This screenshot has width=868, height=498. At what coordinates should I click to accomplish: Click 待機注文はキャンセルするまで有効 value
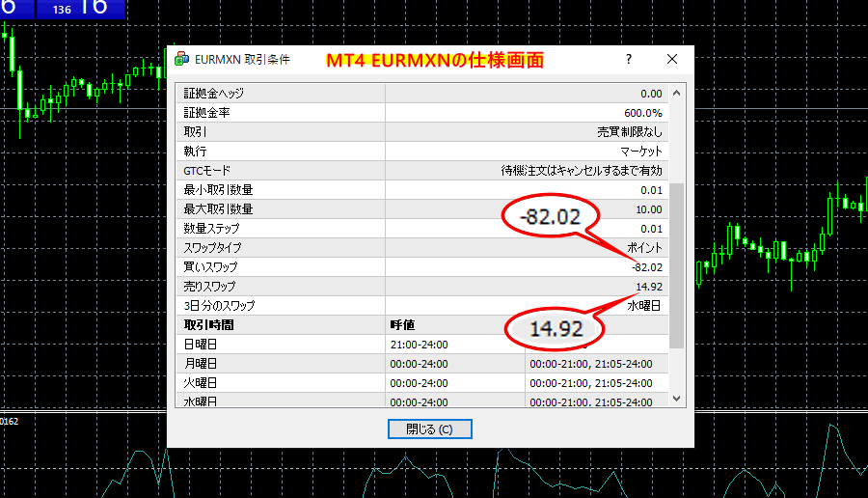582,171
